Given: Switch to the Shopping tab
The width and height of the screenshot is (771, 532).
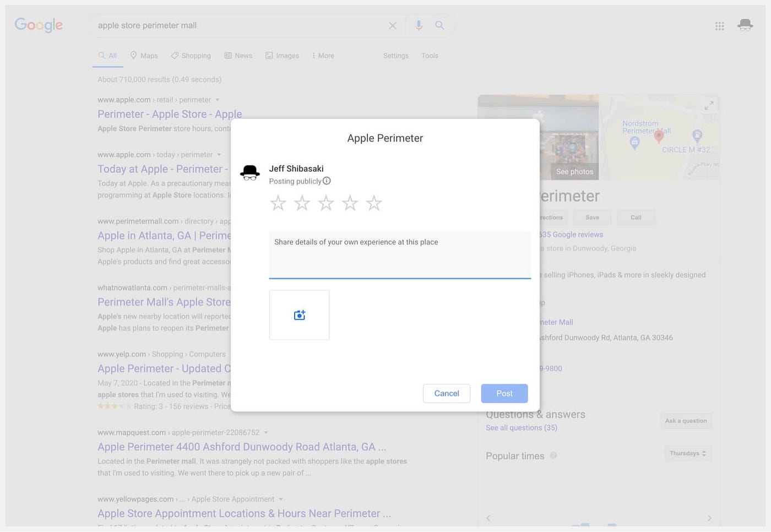Looking at the screenshot, I should pyautogui.click(x=191, y=56).
